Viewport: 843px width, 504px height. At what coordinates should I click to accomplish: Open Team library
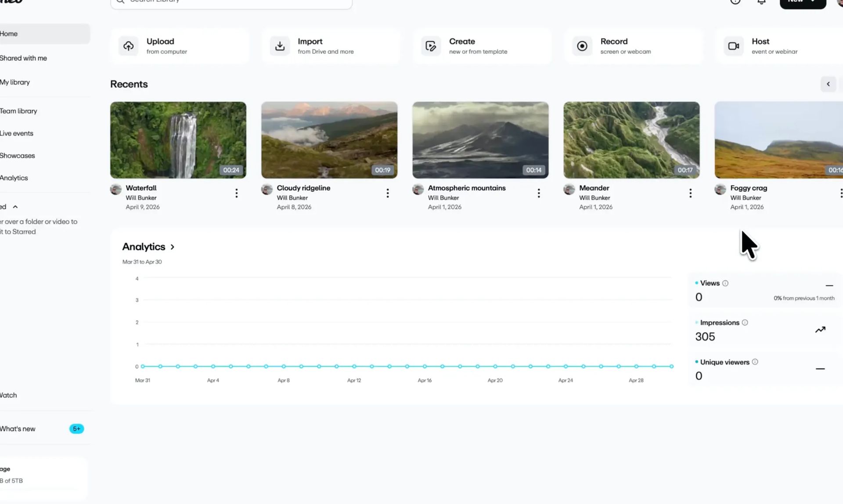(x=18, y=111)
